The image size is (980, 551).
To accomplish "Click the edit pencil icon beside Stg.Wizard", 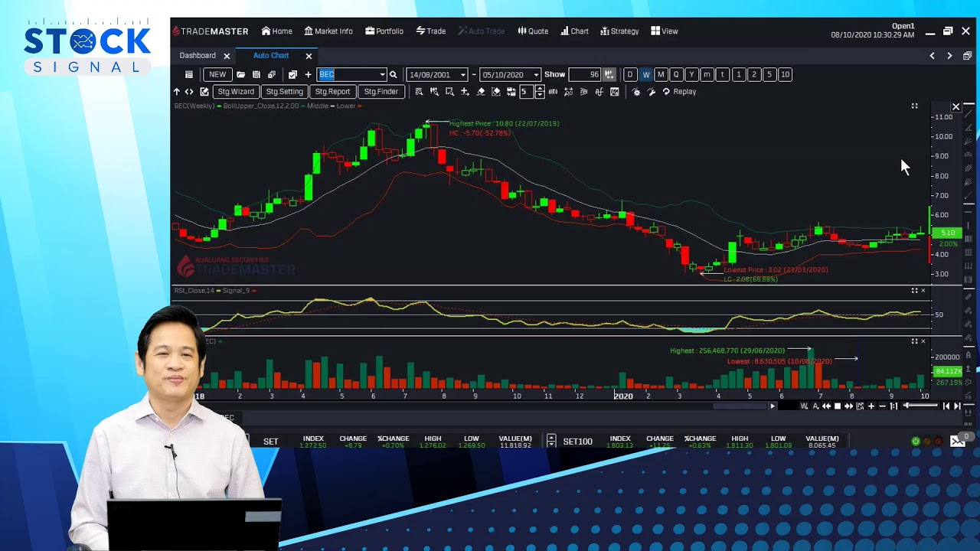I will click(x=204, y=91).
